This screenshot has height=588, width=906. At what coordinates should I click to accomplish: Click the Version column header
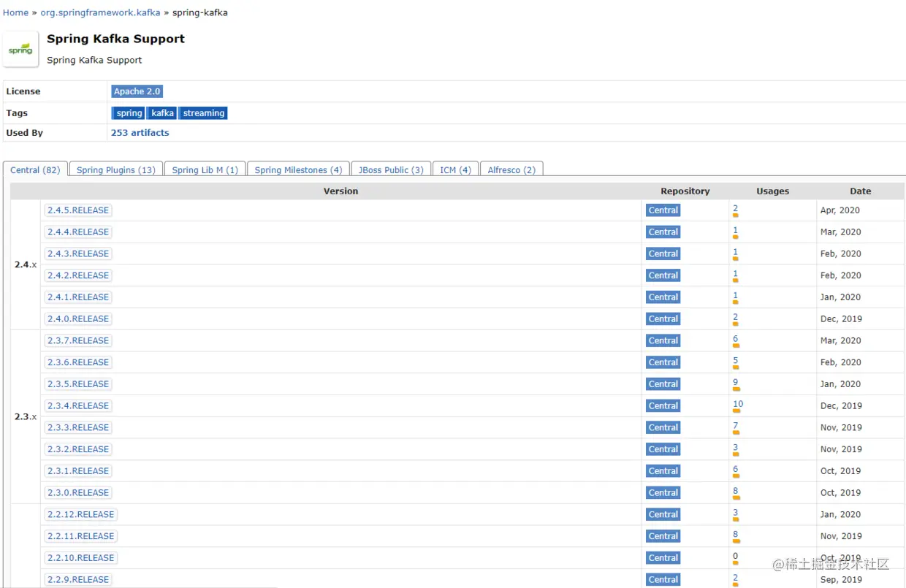coord(340,191)
